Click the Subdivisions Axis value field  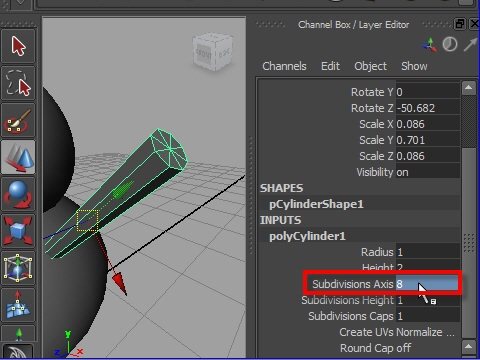[x=427, y=284]
